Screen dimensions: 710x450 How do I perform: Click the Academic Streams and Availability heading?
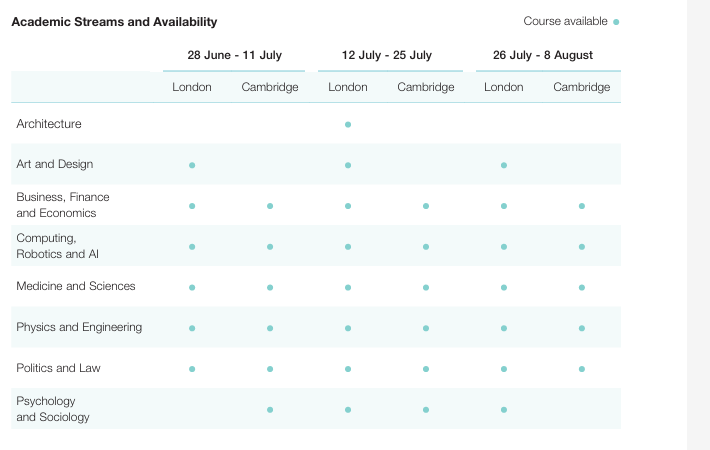coord(114,22)
